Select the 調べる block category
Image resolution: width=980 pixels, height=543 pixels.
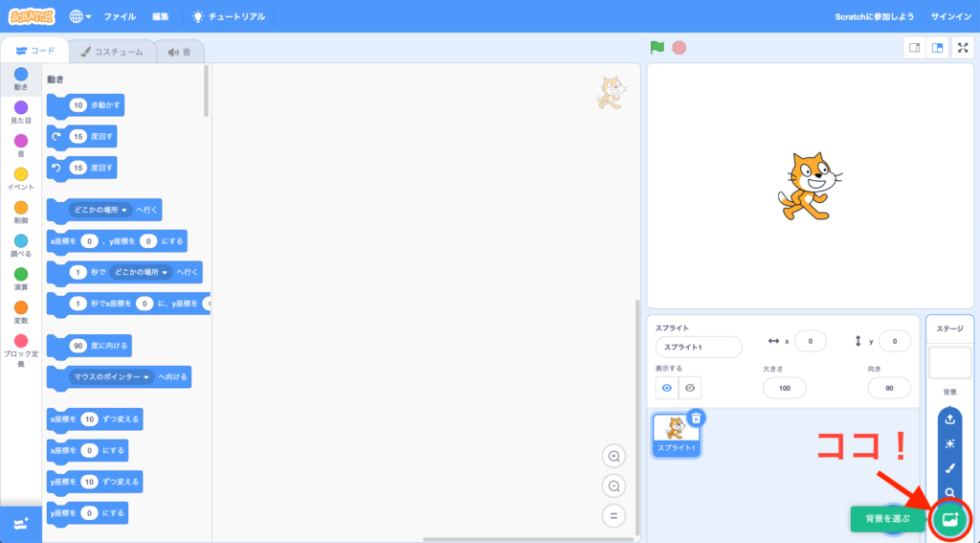click(x=21, y=246)
